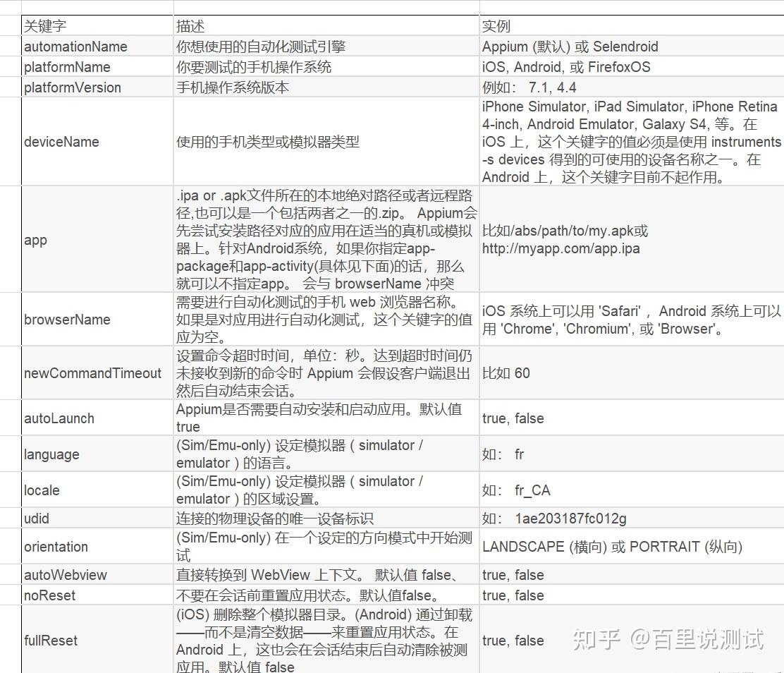Select the autoWebview keyword cell
Viewport: 784px width, 673px height.
tap(97, 574)
